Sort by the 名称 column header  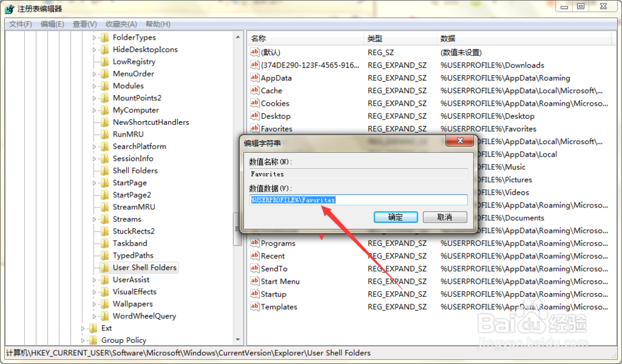point(305,39)
